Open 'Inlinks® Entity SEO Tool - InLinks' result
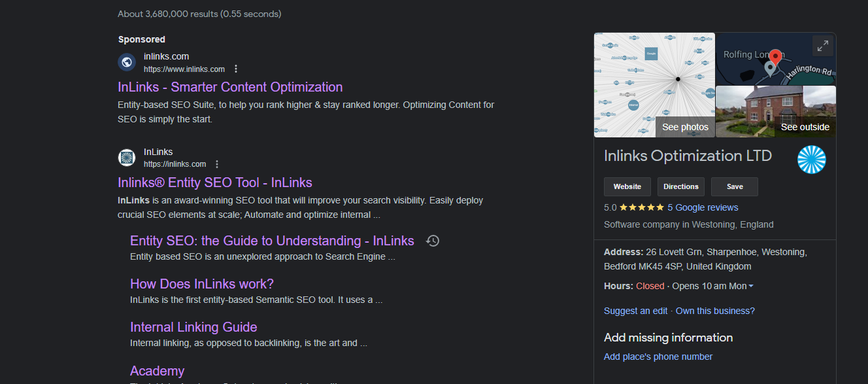 (215, 183)
